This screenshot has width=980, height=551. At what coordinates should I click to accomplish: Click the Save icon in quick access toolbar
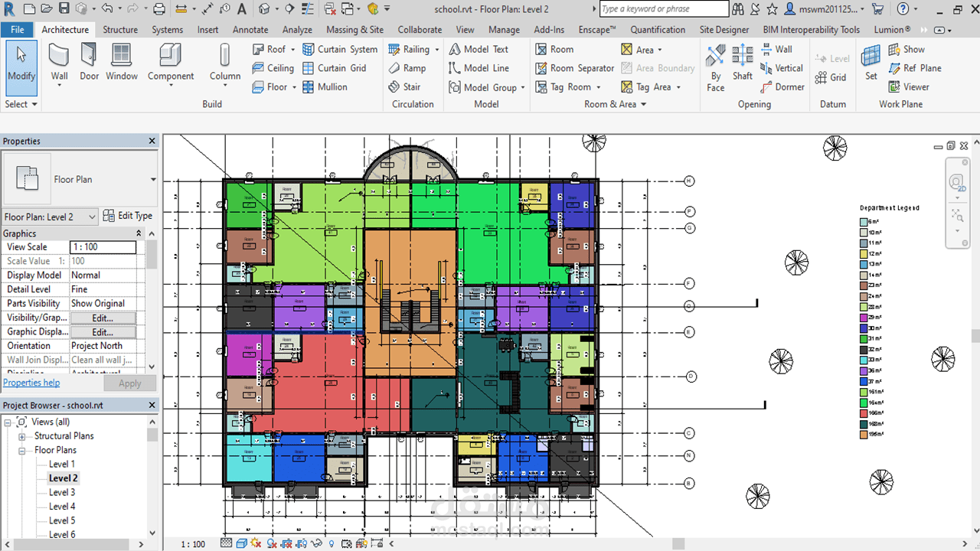(64, 9)
